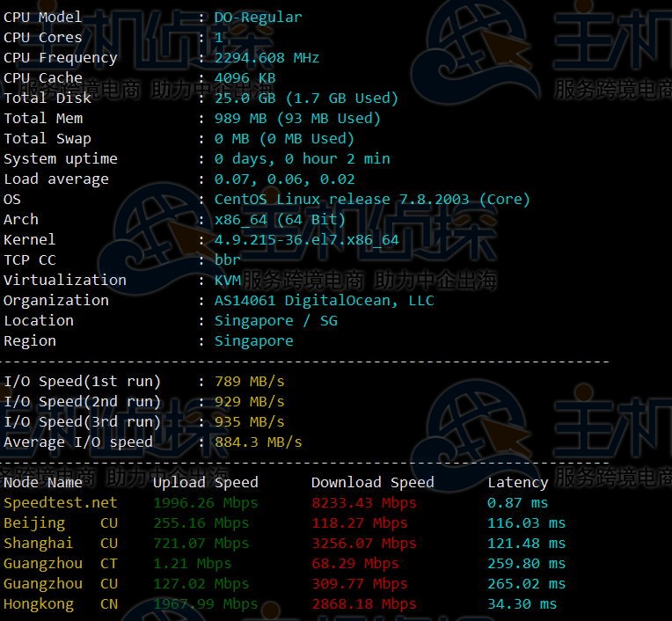The width and height of the screenshot is (672, 621).
Task: Select the 0.87 ms latency value
Action: [x=518, y=503]
